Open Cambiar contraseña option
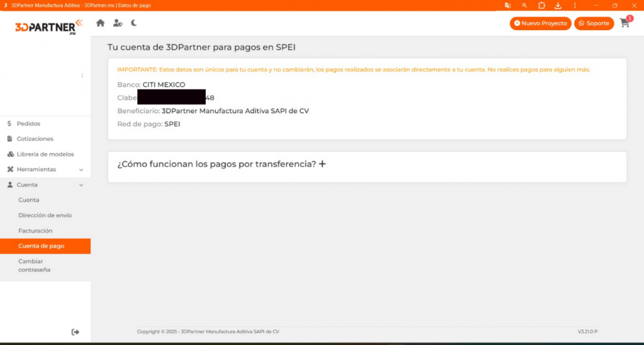Screen dimensions: 644x345 click(x=34, y=265)
